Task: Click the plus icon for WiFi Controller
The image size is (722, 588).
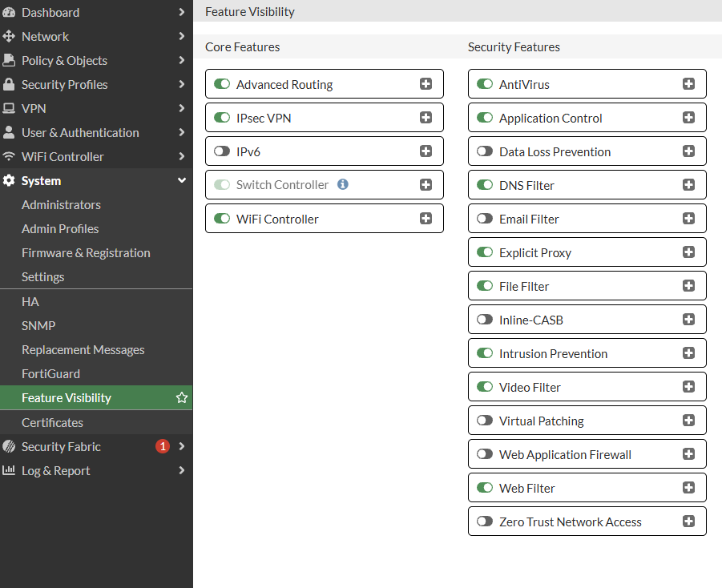Action: (426, 219)
